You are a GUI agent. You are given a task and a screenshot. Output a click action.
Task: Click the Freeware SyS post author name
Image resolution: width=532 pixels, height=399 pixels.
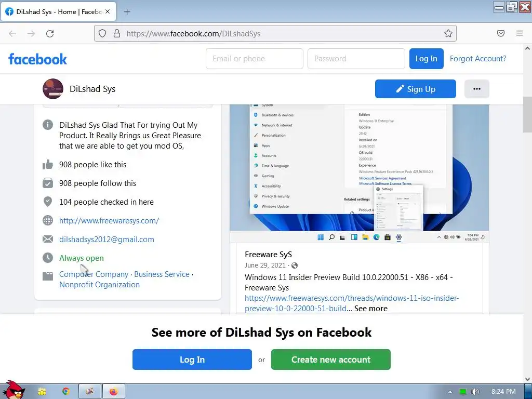[269, 255]
